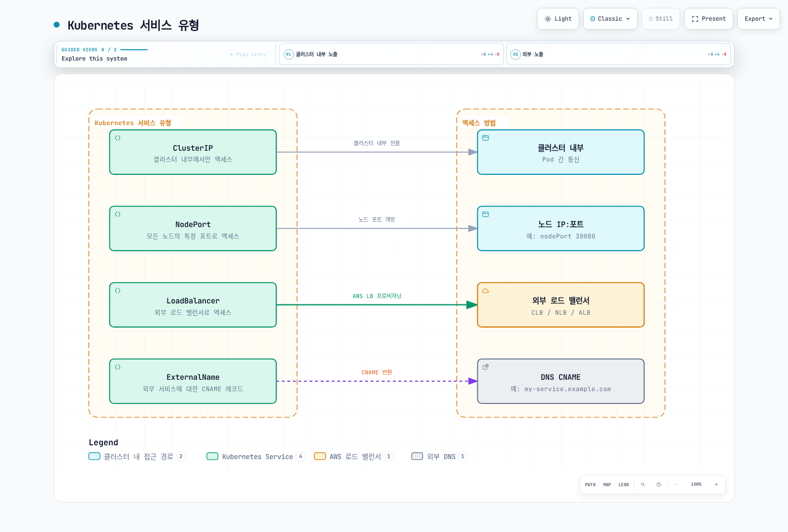
Task: Activate the PATH tool
Action: (590, 485)
